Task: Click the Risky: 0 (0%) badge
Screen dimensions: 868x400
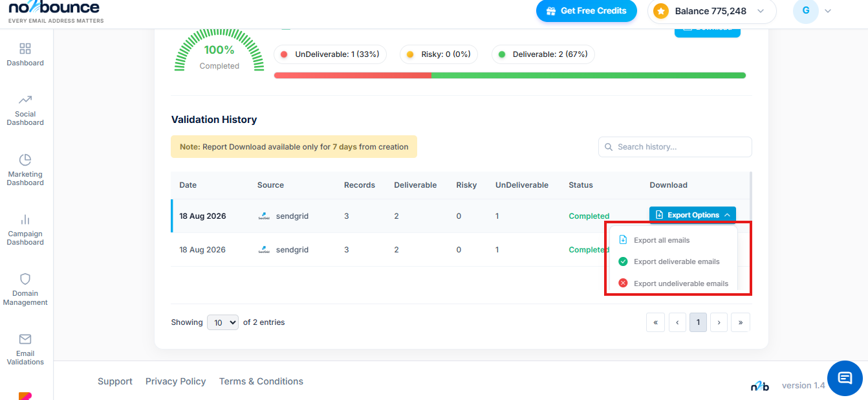Action: (x=439, y=54)
